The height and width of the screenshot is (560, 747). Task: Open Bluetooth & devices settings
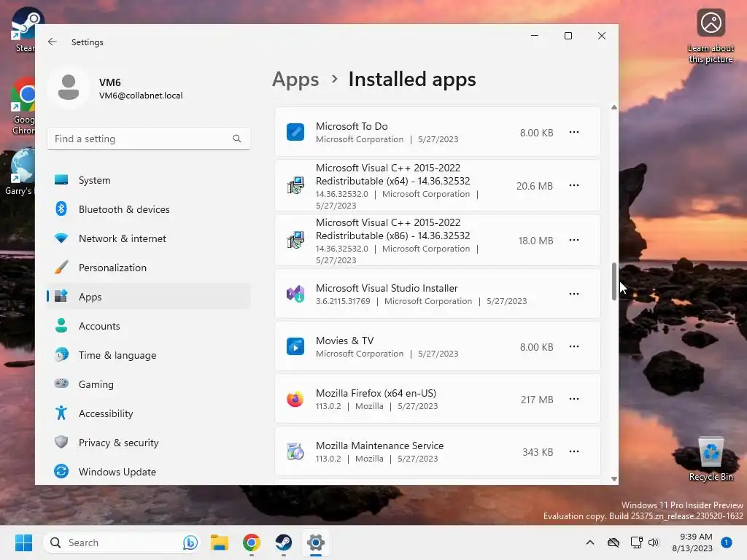click(x=149, y=209)
